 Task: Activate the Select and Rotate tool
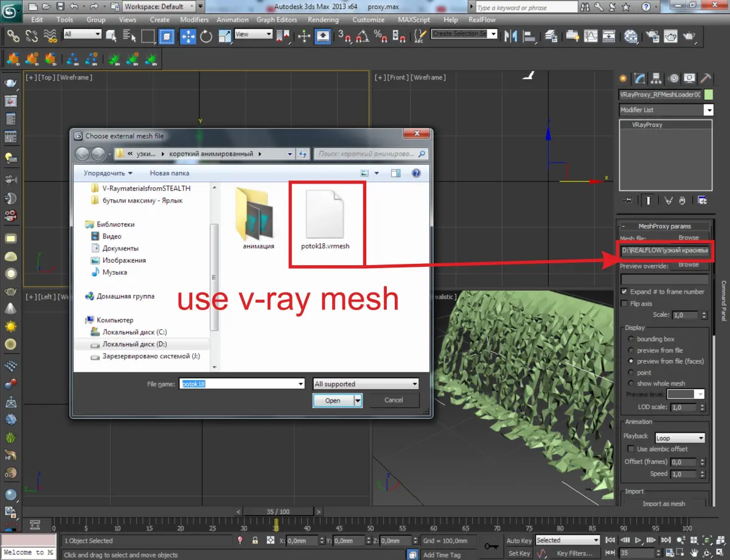coord(206,36)
